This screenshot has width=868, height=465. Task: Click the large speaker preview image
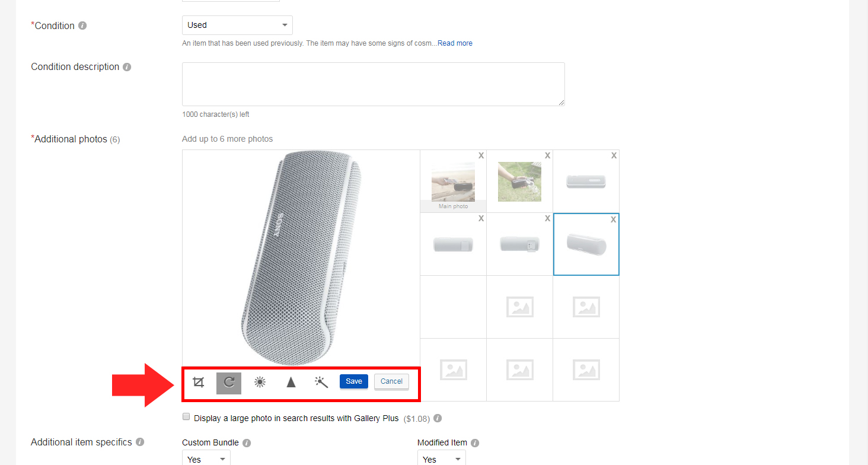tap(302, 258)
